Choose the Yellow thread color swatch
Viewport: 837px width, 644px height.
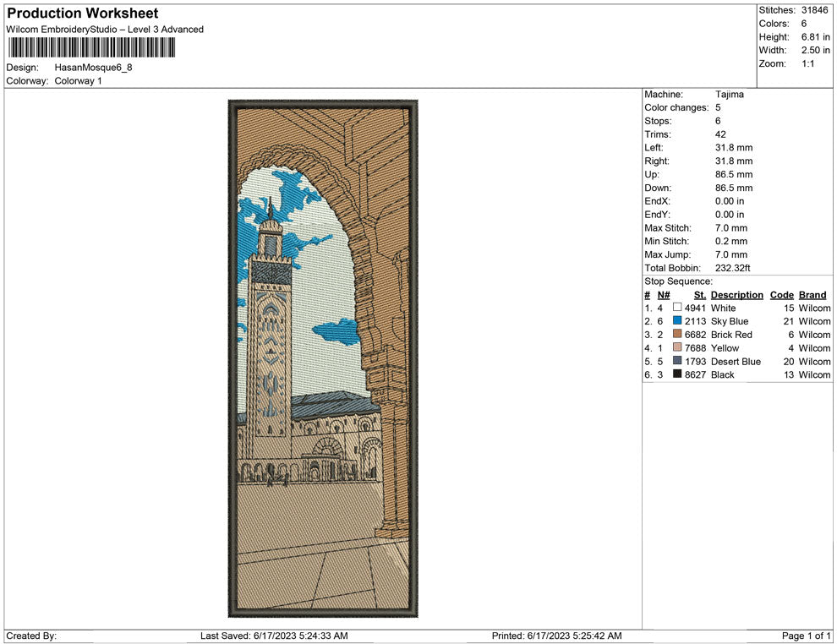(677, 348)
